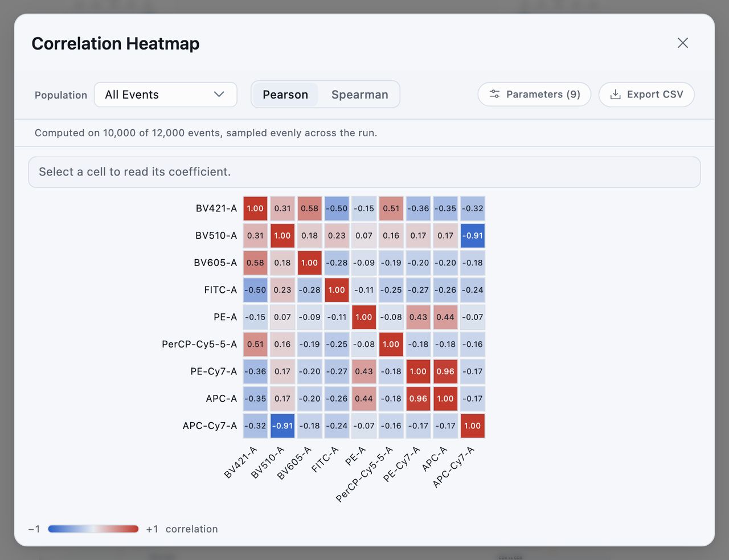The width and height of the screenshot is (729, 560).
Task: Click the rotated FITC-A column label
Action: tap(325, 459)
